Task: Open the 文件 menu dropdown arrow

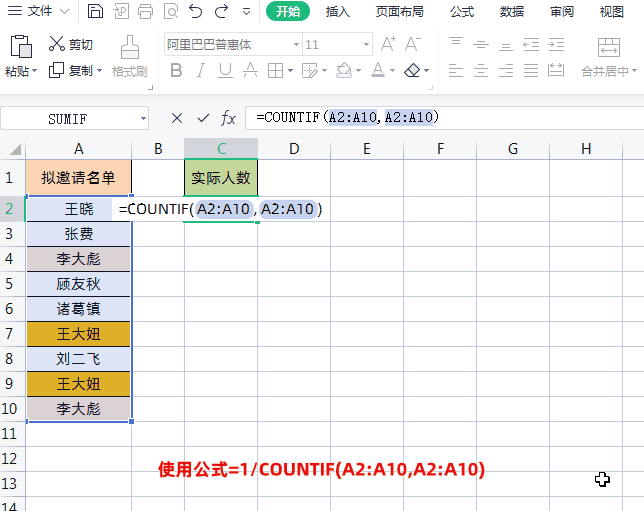Action: (x=64, y=12)
